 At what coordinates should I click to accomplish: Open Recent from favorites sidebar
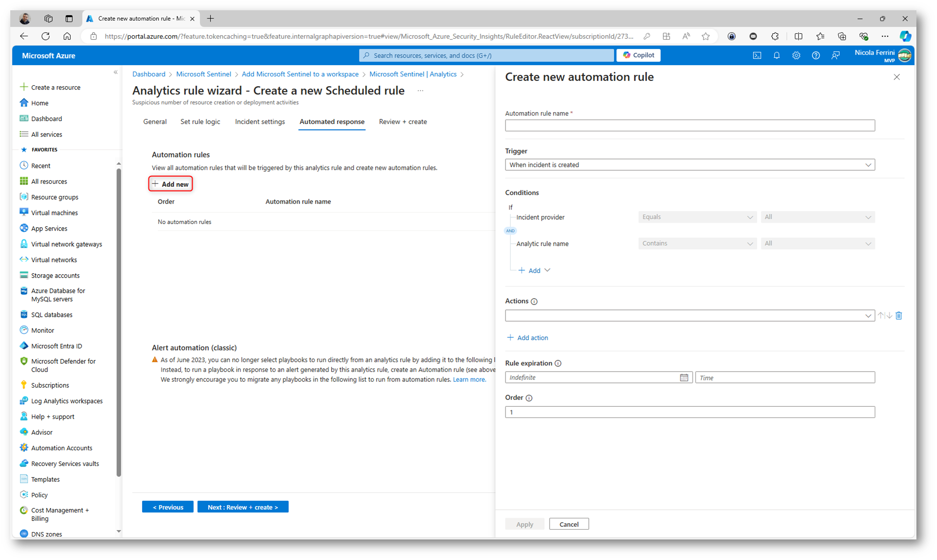(41, 165)
